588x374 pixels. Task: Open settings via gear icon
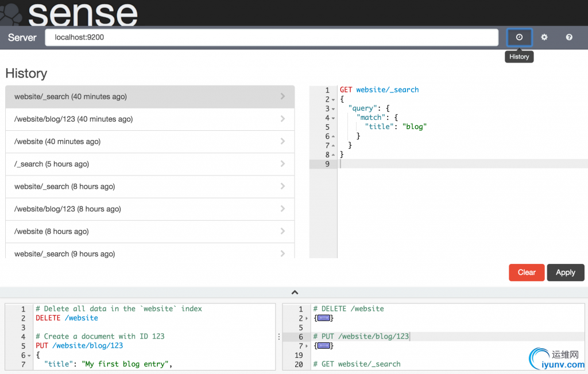click(x=544, y=37)
